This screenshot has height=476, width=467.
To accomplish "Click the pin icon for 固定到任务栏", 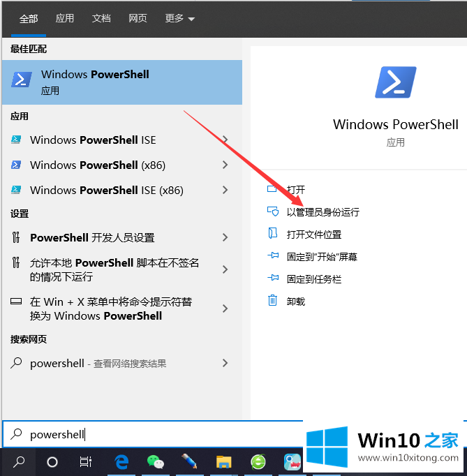I will (273, 278).
